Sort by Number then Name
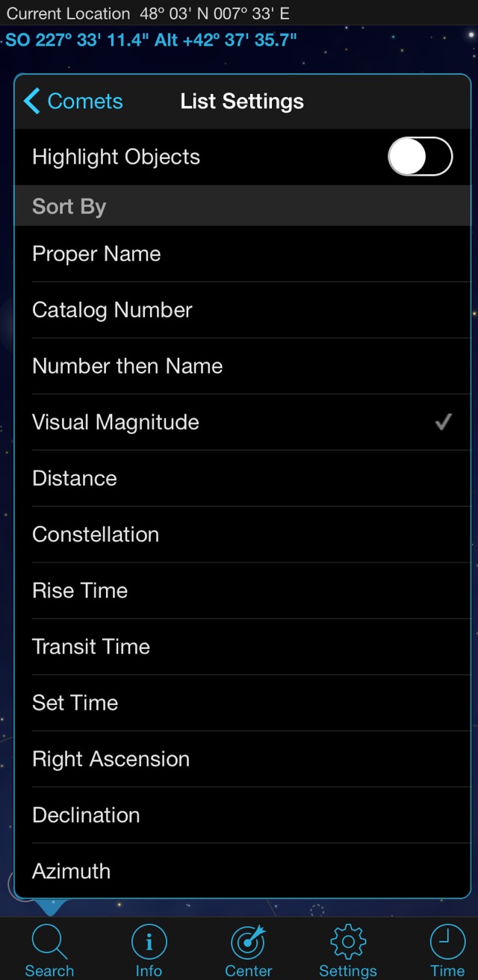 point(127,366)
